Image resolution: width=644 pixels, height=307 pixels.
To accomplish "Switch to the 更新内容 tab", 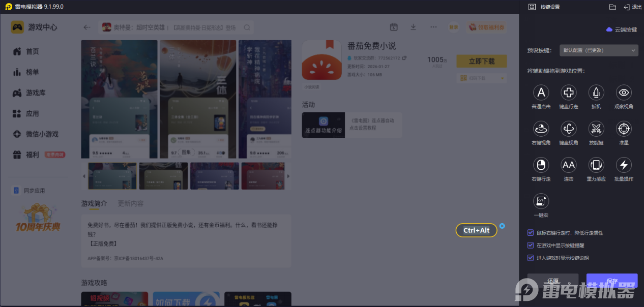I will (131, 203).
